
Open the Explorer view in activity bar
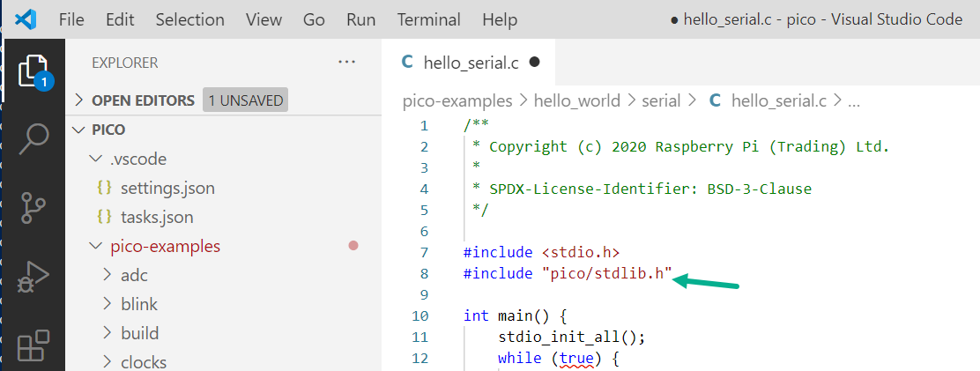pyautogui.click(x=34, y=72)
